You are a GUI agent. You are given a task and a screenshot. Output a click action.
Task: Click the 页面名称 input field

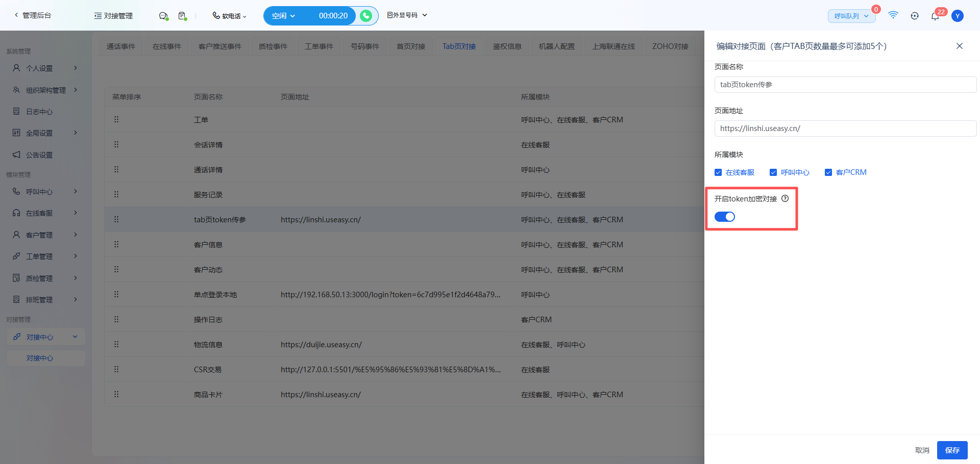(845, 85)
